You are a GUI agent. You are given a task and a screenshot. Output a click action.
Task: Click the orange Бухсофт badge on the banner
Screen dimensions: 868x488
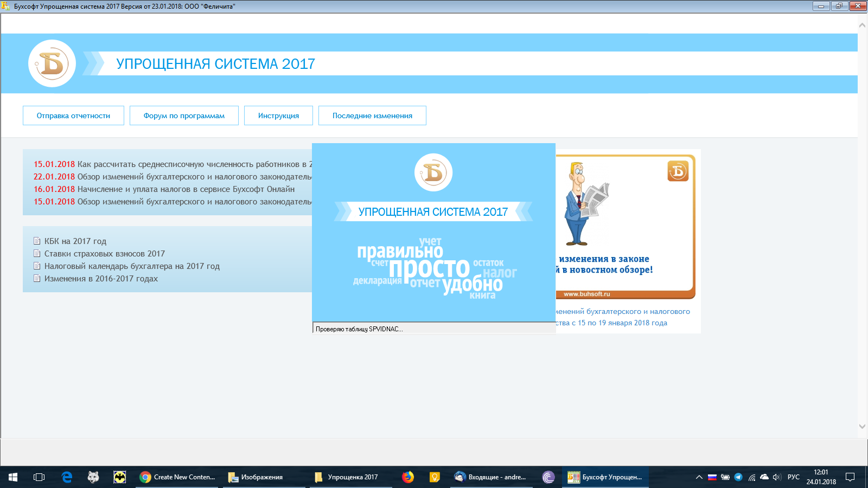[x=678, y=171]
